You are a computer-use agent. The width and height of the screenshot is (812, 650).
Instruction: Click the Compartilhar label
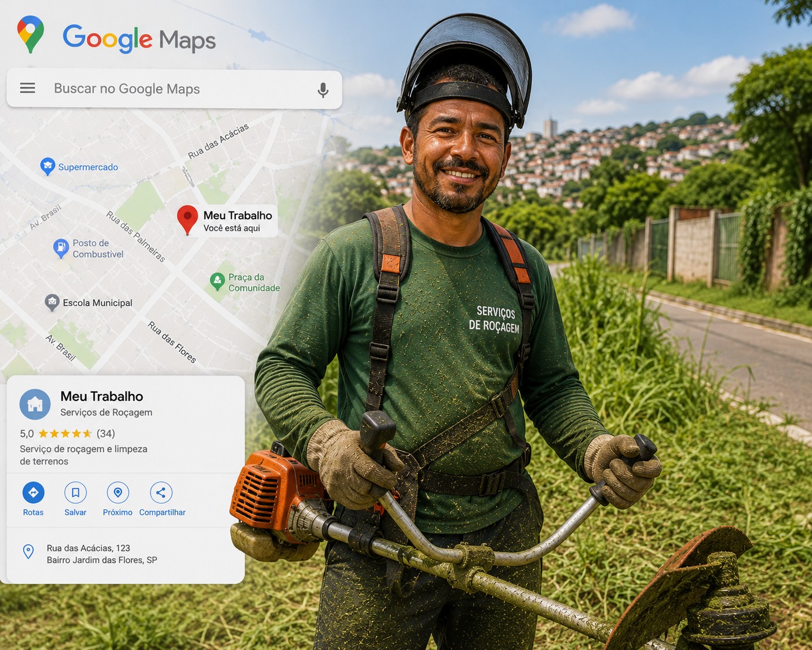[162, 513]
